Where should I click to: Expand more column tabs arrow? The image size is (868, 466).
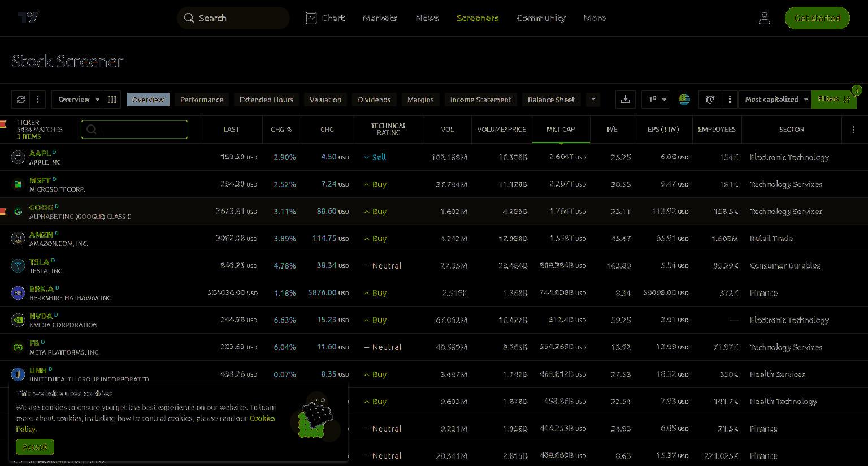593,100
